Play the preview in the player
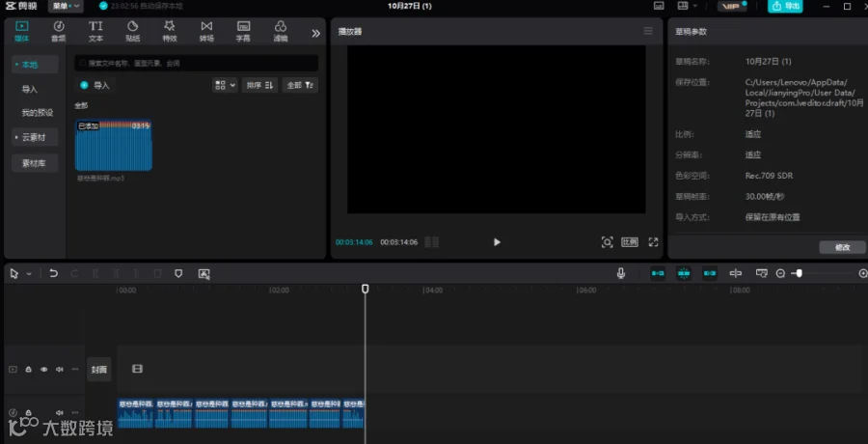Viewport: 868px width, 444px height. coord(497,242)
